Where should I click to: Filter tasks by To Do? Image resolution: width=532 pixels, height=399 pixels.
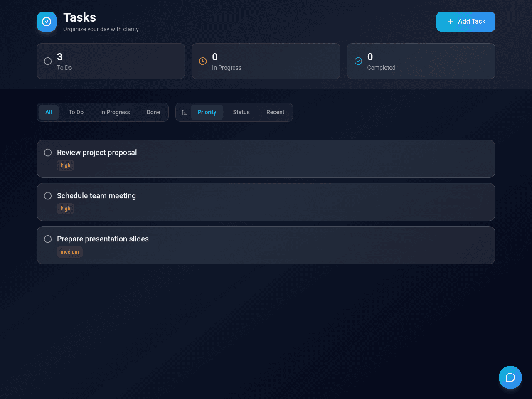pos(76,112)
